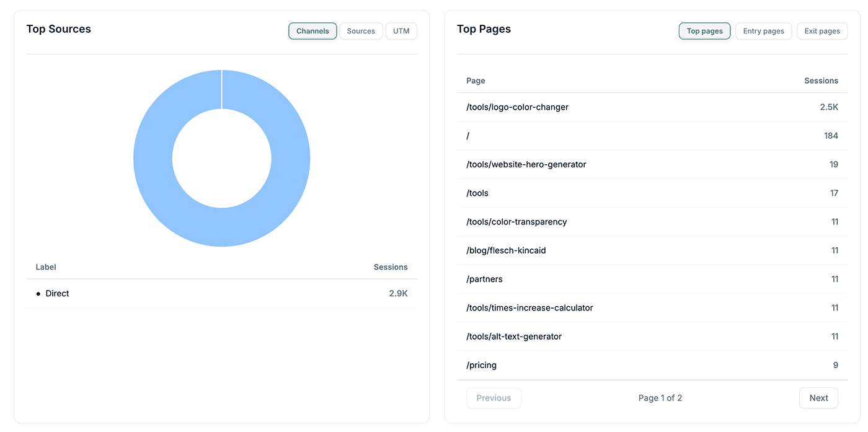Click the 2.9K sessions value for Direct
This screenshot has width=868, height=432.
(398, 293)
